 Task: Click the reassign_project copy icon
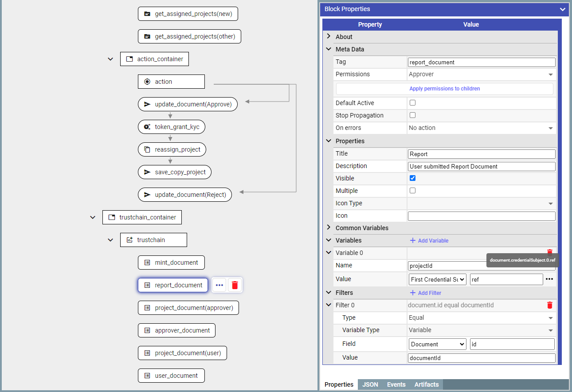click(147, 149)
